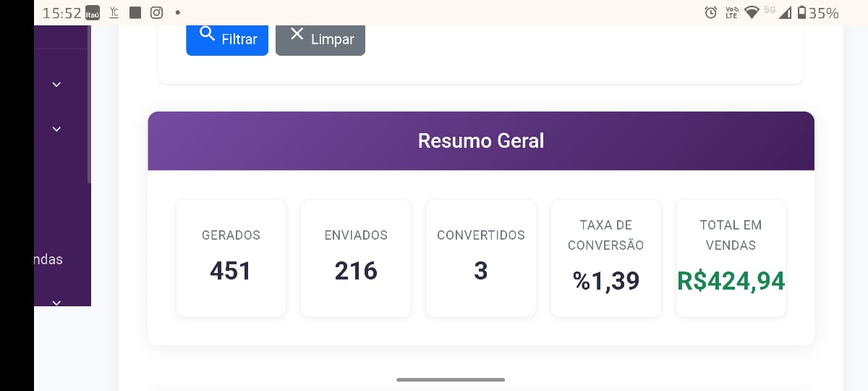Expand the second sidebar chevron
Screen dimensions: 868x391
coord(56,130)
